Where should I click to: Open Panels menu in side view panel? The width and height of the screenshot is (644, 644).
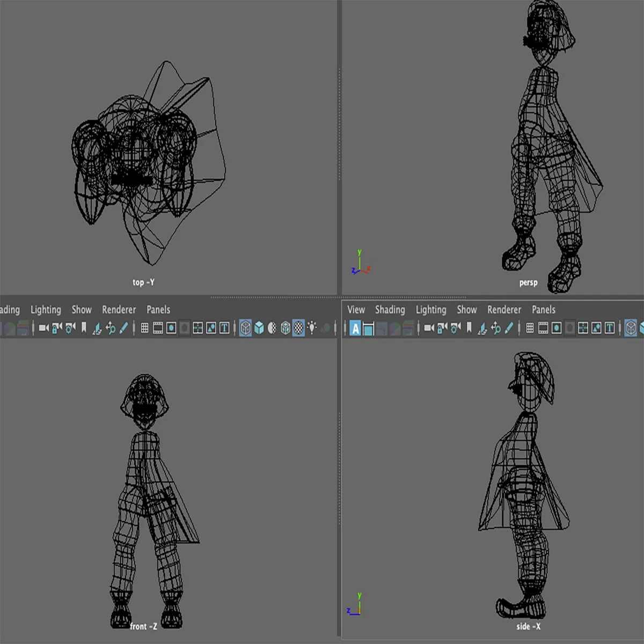tap(544, 310)
